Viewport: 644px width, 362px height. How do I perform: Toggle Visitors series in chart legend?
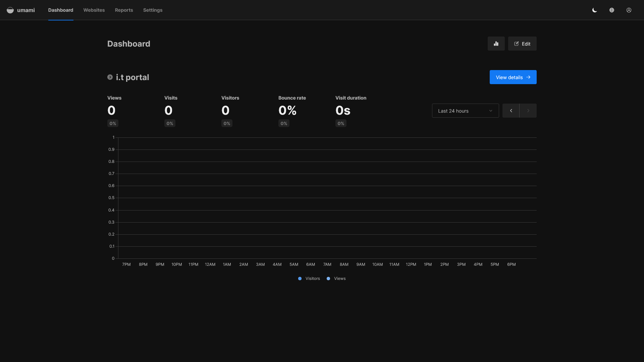tap(309, 279)
